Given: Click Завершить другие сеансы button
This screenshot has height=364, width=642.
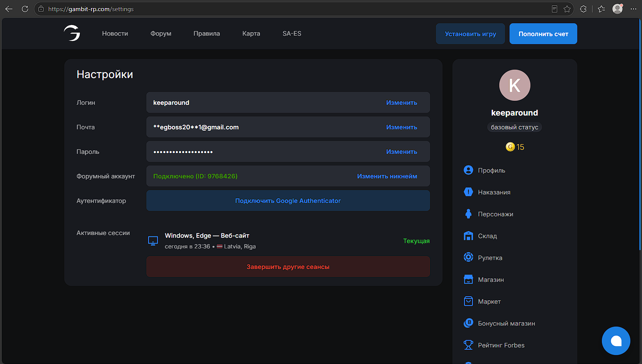Looking at the screenshot, I should tap(288, 267).
